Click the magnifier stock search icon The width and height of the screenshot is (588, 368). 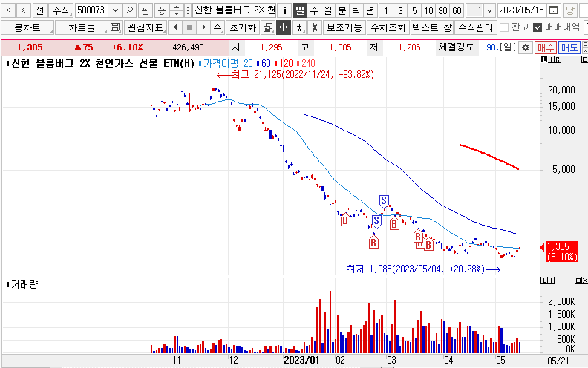pyautogui.click(x=129, y=10)
